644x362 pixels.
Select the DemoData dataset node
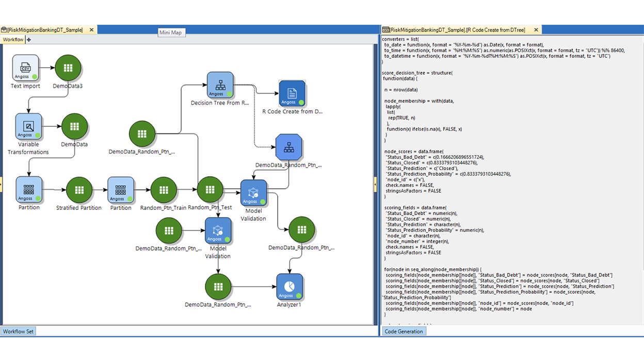coord(74,127)
